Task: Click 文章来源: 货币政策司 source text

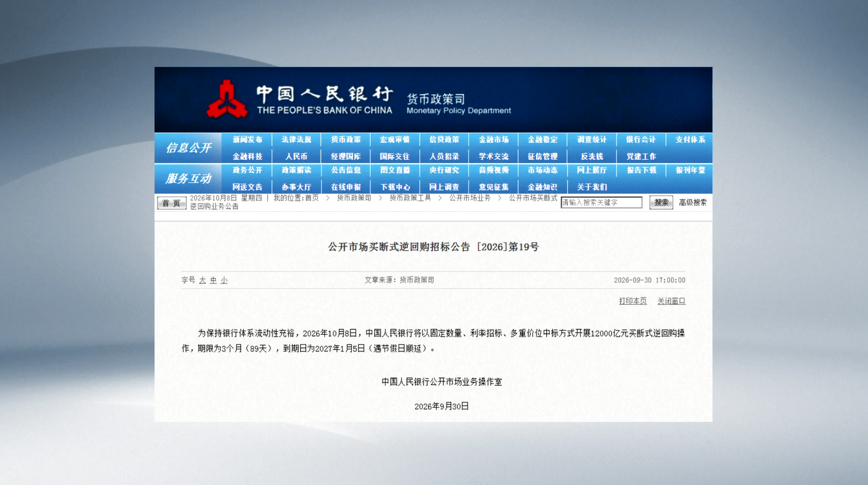Action: click(x=399, y=280)
